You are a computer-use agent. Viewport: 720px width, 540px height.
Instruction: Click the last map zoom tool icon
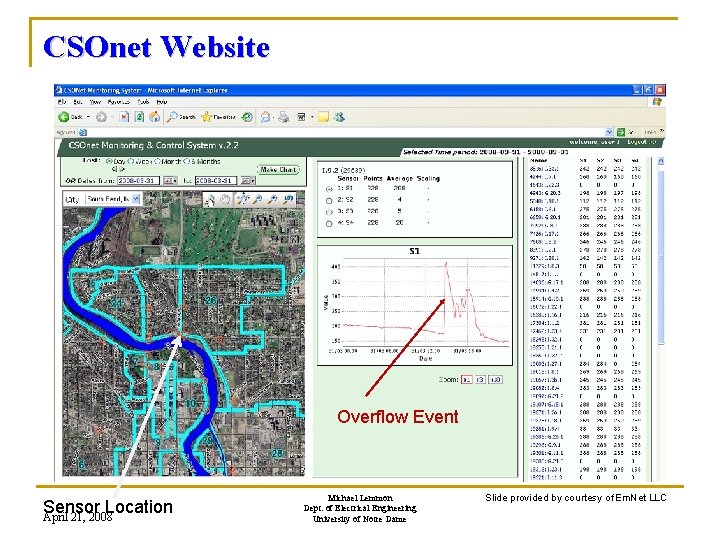coord(288,199)
